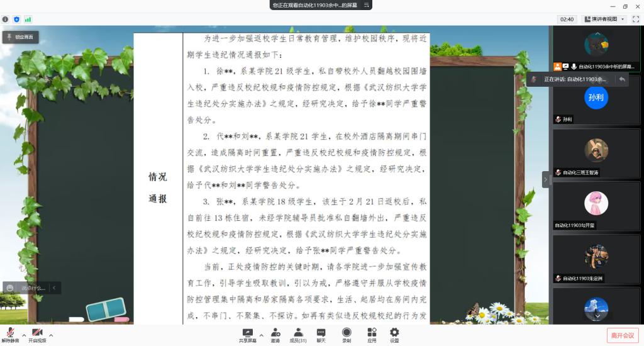Viewport: 644px width, 346px height.
Task: Open the 聊天 chat panel
Action: coord(321,335)
